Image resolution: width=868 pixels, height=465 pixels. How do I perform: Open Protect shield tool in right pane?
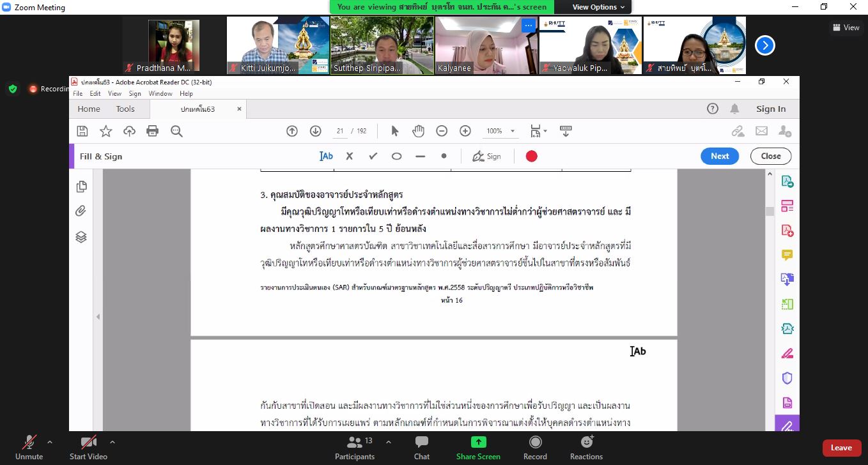787,378
